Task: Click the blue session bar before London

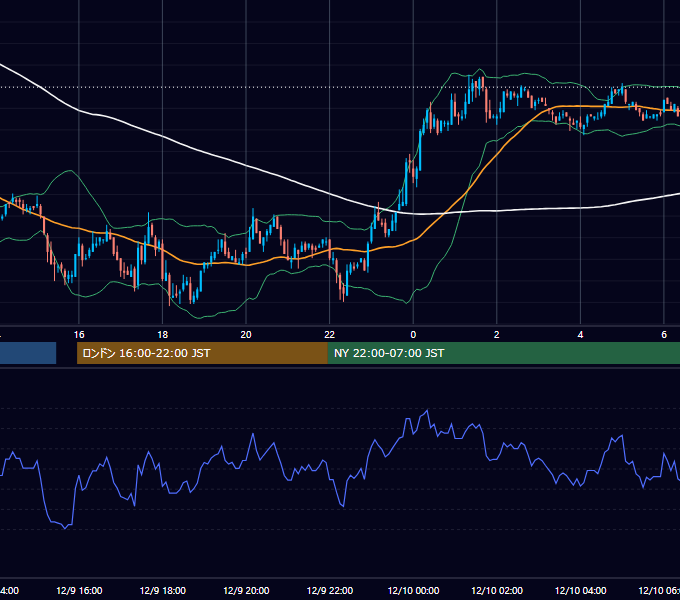Action: [28, 353]
